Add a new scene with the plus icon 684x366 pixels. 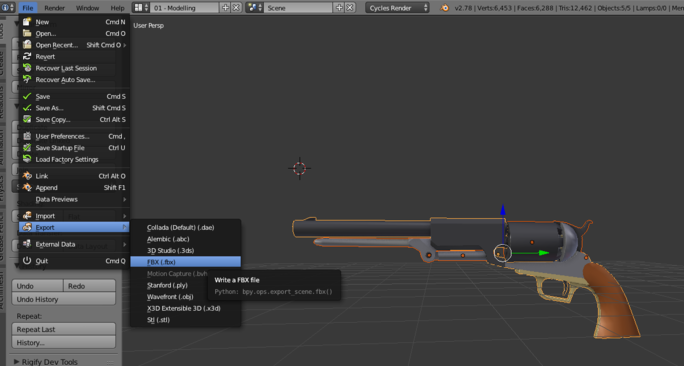pos(339,7)
